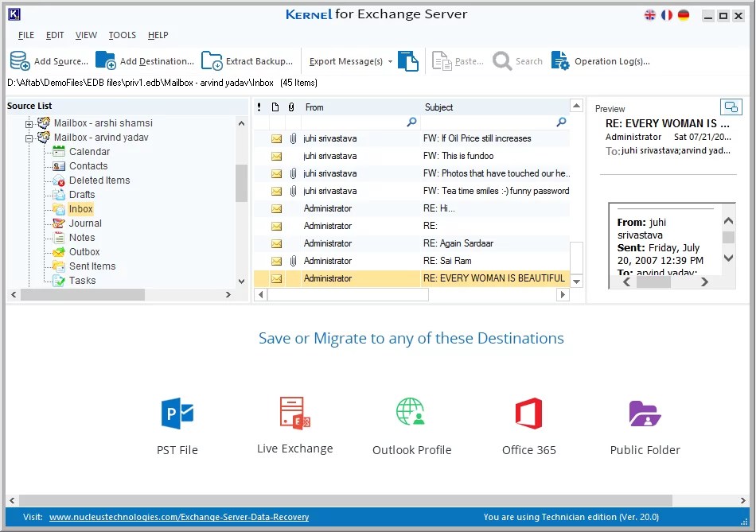Switch language using the French flag icon
The width and height of the screenshot is (756, 532).
[667, 15]
